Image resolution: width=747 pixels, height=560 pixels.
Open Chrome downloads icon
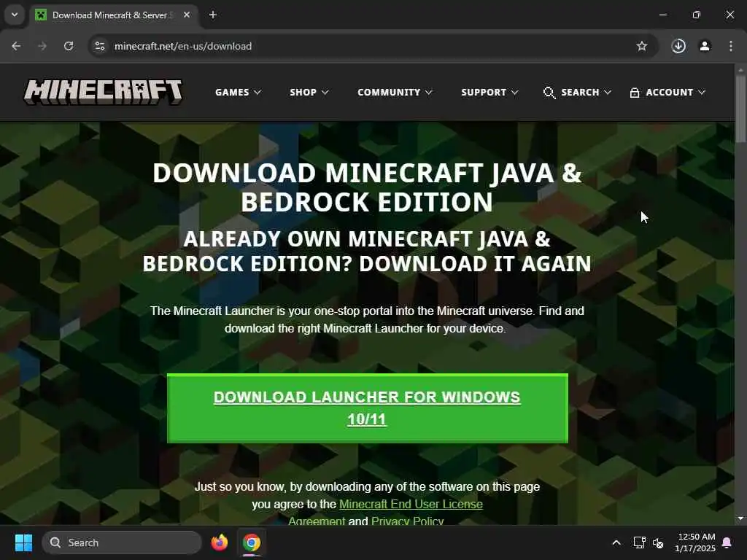click(678, 46)
